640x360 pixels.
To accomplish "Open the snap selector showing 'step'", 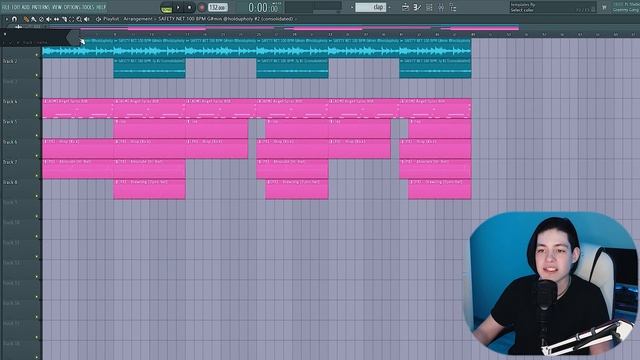I will click(371, 7).
